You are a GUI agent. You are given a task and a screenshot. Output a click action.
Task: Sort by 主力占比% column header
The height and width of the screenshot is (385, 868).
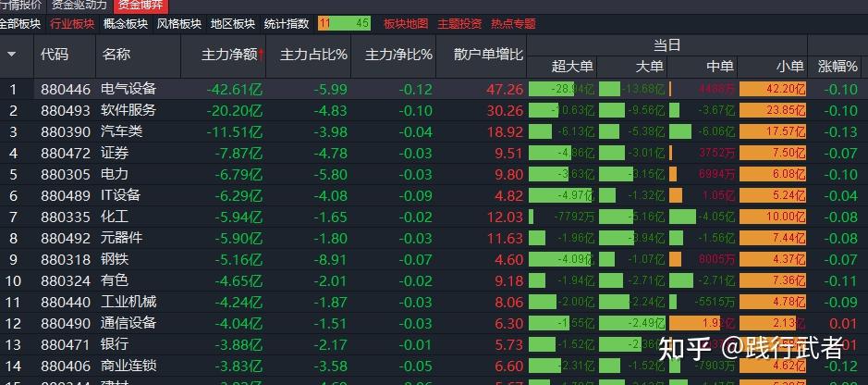click(x=314, y=55)
